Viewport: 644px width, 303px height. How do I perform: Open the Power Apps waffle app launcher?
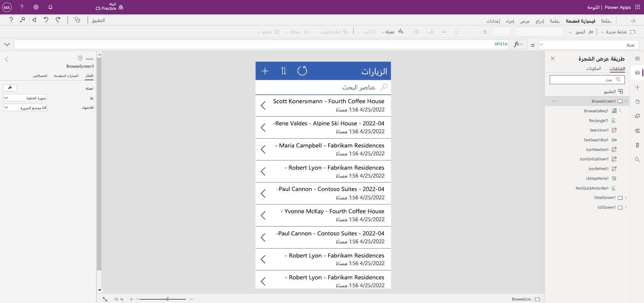[x=637, y=7]
